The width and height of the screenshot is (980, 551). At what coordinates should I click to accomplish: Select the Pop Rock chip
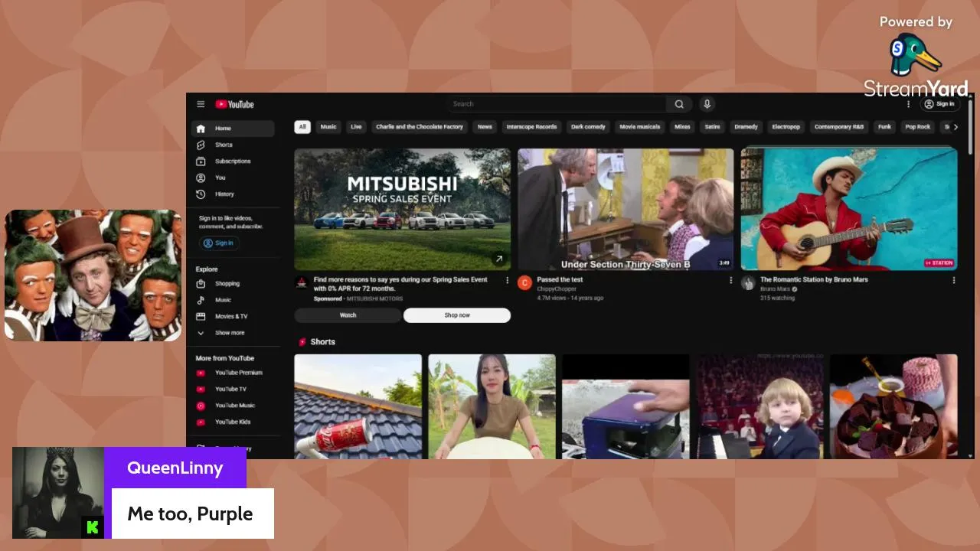click(918, 127)
